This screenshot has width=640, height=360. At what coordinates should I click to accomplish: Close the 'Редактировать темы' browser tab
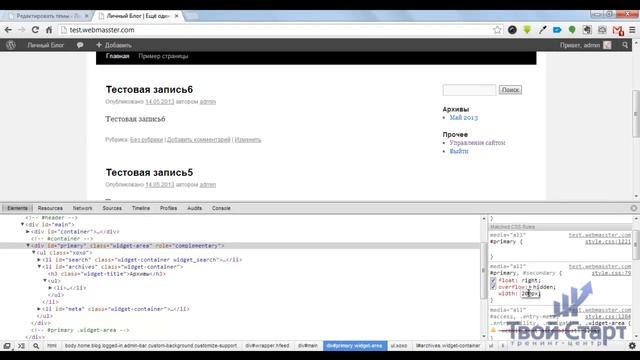pos(87,16)
